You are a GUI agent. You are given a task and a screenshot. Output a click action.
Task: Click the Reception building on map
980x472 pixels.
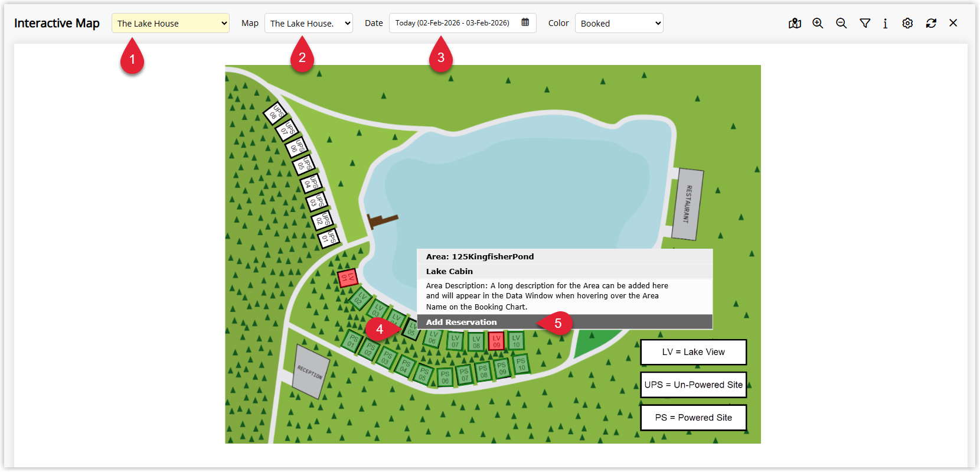[x=311, y=372]
